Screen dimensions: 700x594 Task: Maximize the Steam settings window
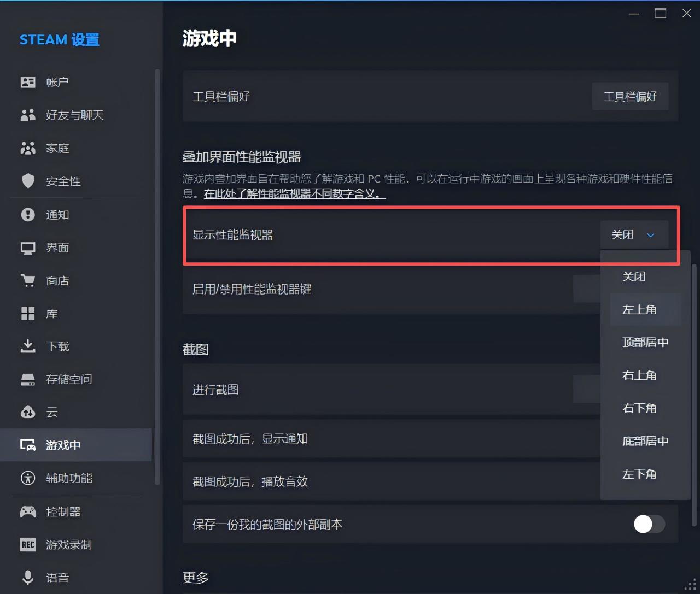coord(661,14)
